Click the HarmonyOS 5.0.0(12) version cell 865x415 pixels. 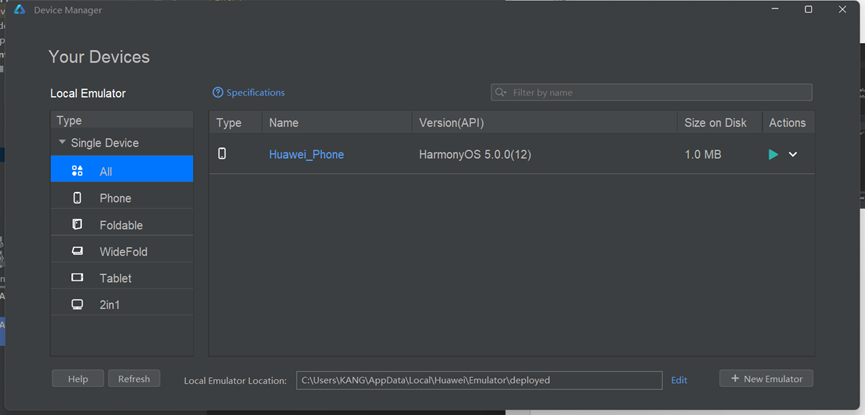[475, 155]
